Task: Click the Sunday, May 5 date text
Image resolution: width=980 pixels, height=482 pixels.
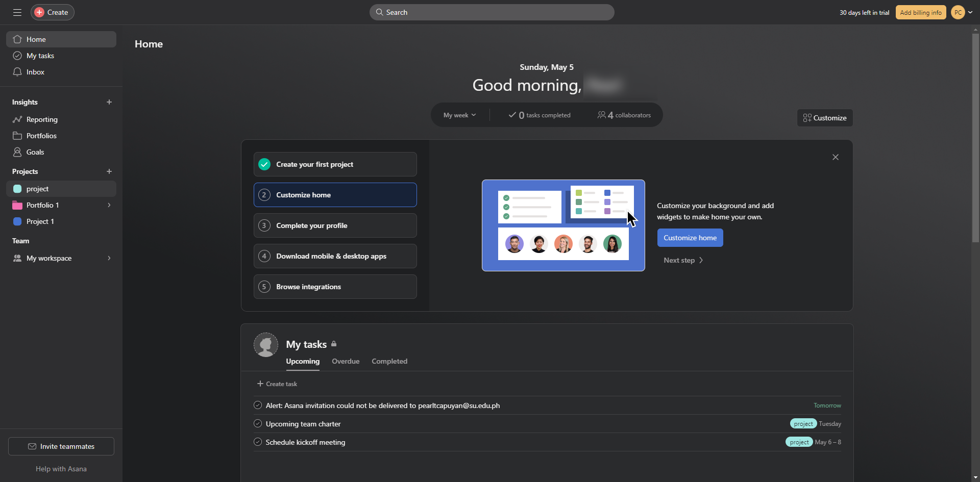Action: [x=547, y=67]
